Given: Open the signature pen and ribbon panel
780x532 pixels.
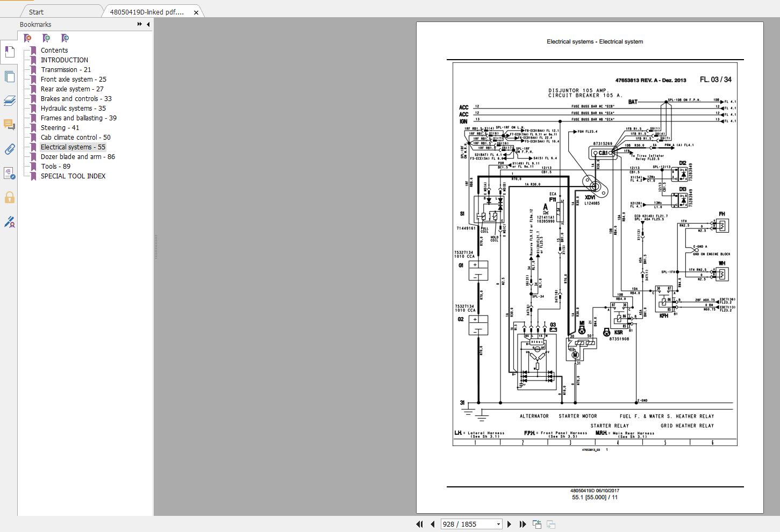Looking at the screenshot, I should tap(9, 221).
